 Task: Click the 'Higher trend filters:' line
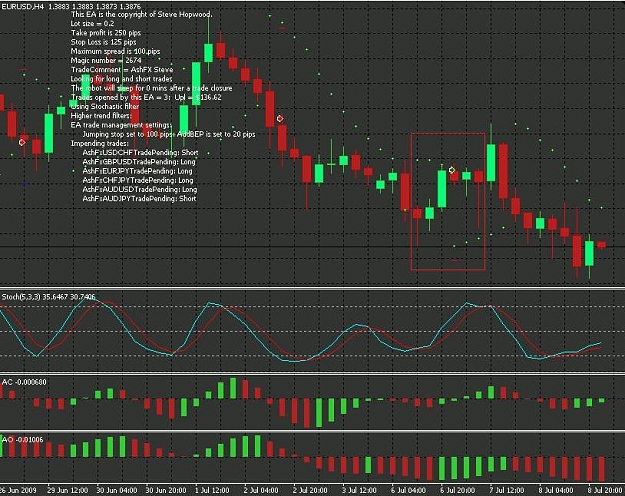tap(101, 116)
